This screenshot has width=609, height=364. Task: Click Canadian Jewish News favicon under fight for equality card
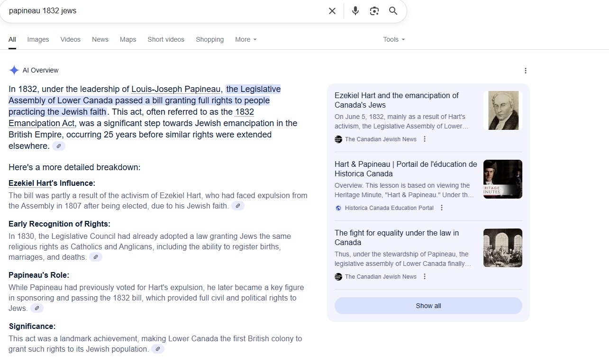point(338,277)
